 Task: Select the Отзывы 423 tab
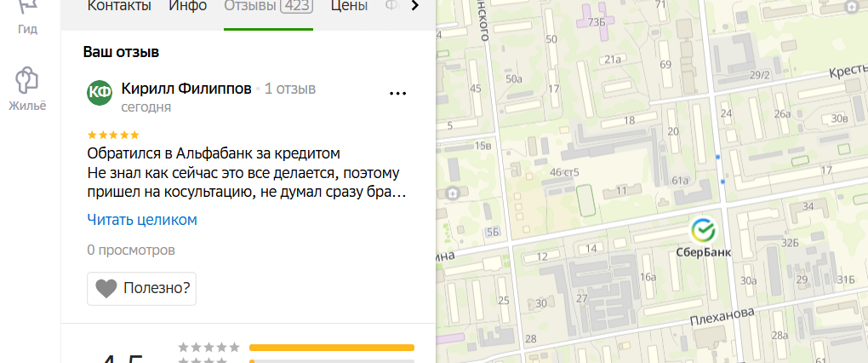point(268,6)
